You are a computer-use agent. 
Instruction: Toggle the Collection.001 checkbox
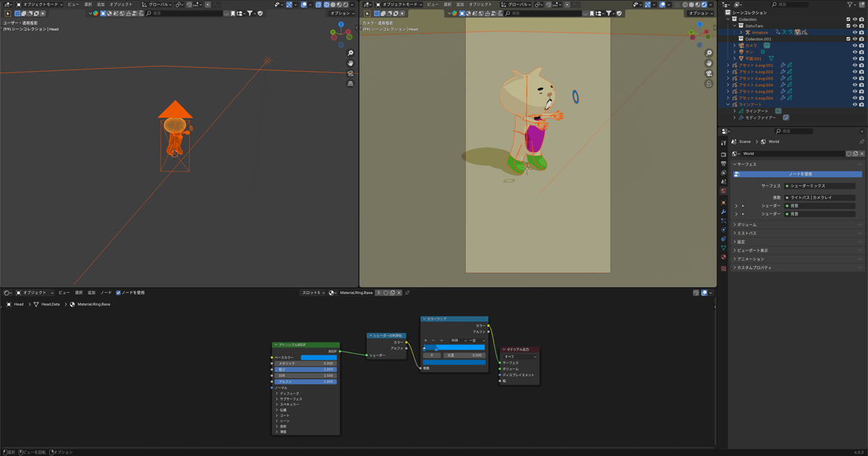click(848, 39)
